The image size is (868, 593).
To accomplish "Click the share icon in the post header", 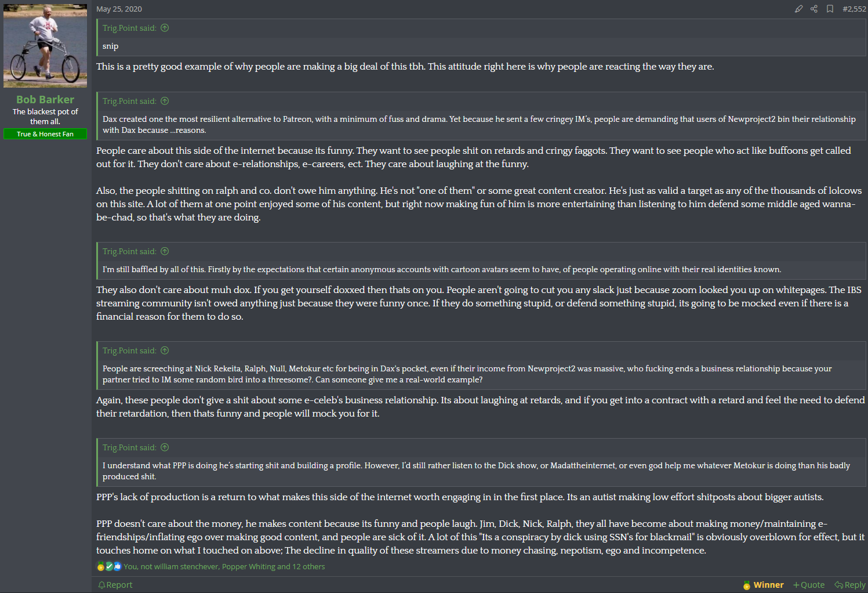I will (814, 9).
